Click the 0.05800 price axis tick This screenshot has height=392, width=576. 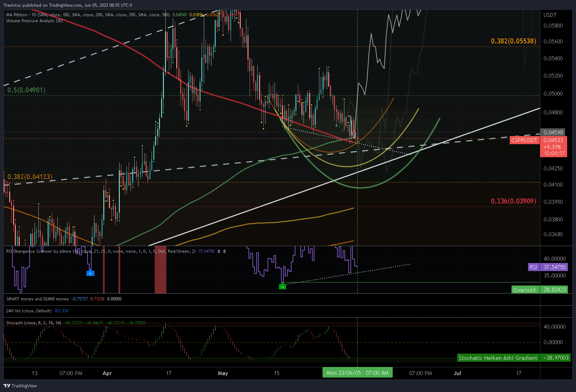click(553, 26)
